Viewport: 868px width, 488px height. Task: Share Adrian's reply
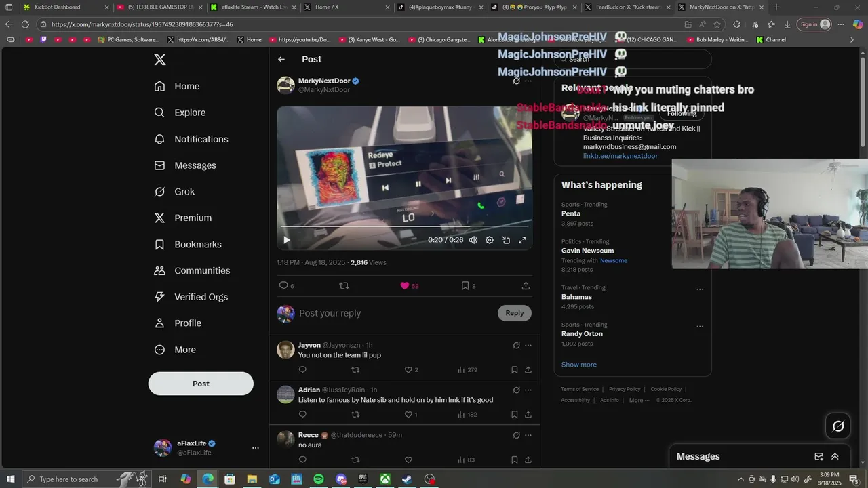528,415
